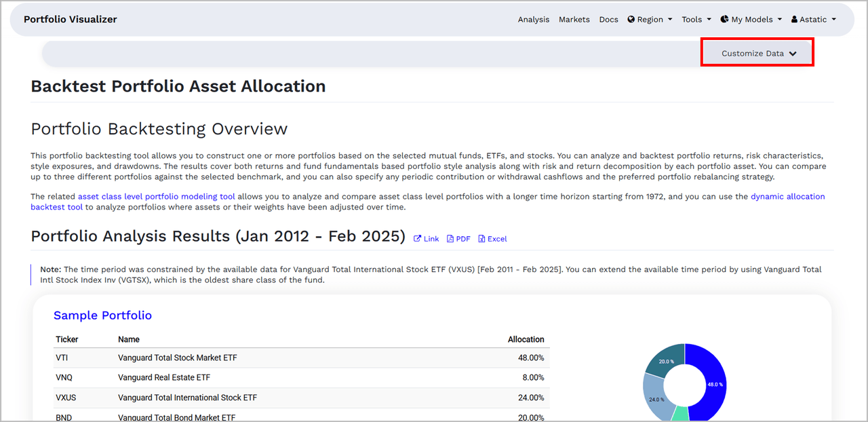This screenshot has width=868, height=422.
Task: Export the results to Excel
Action: (492, 239)
